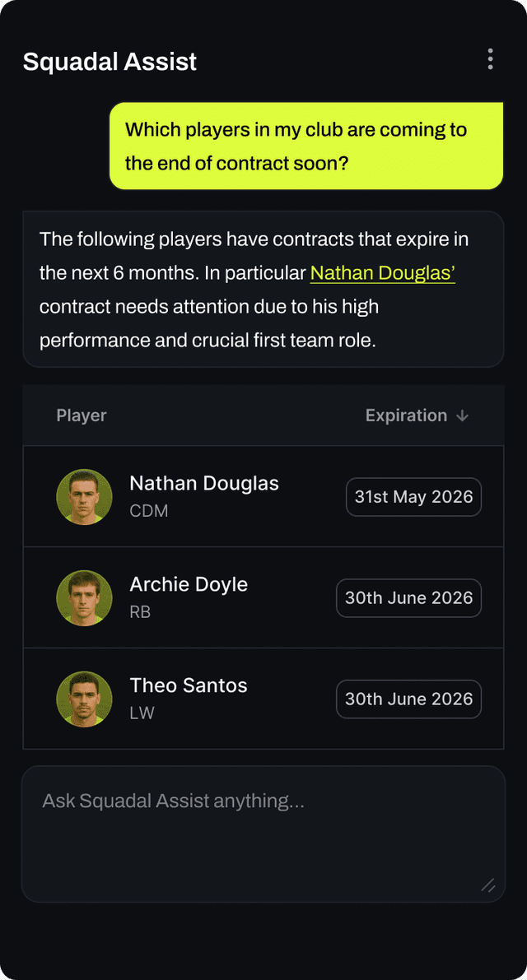Screen dimensions: 527x980
Task: Select the green user question bubble
Action: click(x=305, y=146)
